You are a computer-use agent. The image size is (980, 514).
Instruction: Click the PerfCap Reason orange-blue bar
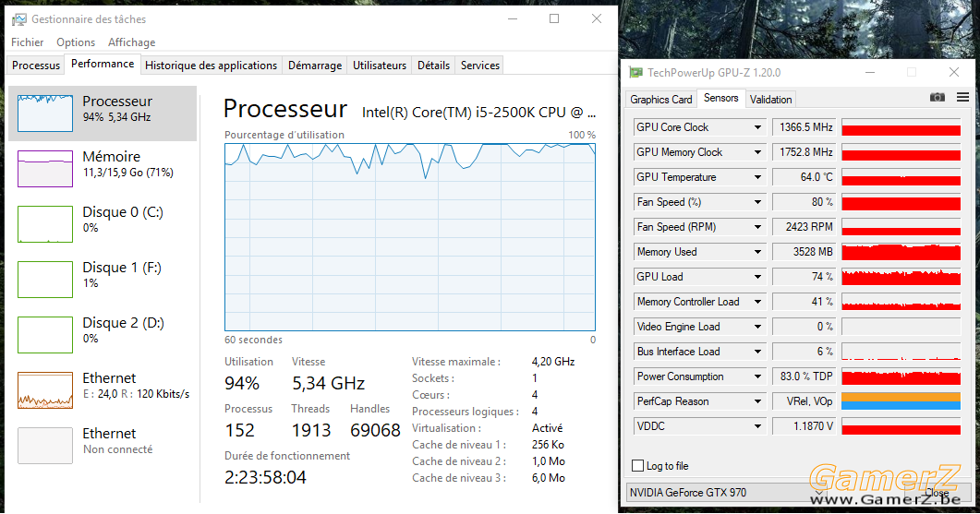(x=901, y=401)
